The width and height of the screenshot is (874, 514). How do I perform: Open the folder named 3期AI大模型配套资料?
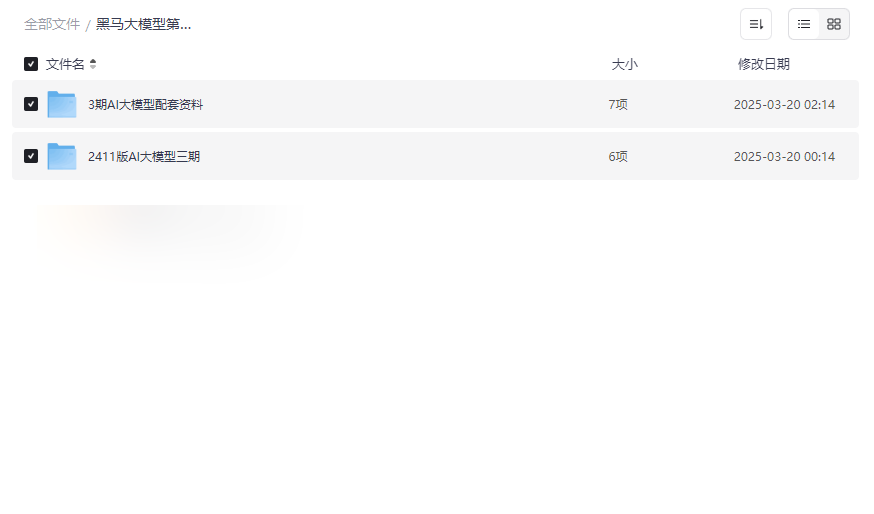click(145, 104)
